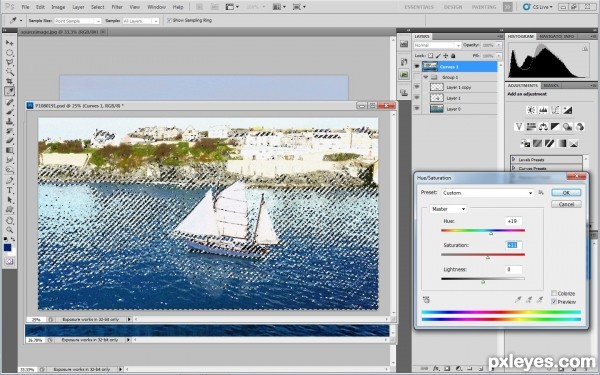Toggle Preview checkbox in Hue/Saturation
600x375 pixels.
[554, 302]
